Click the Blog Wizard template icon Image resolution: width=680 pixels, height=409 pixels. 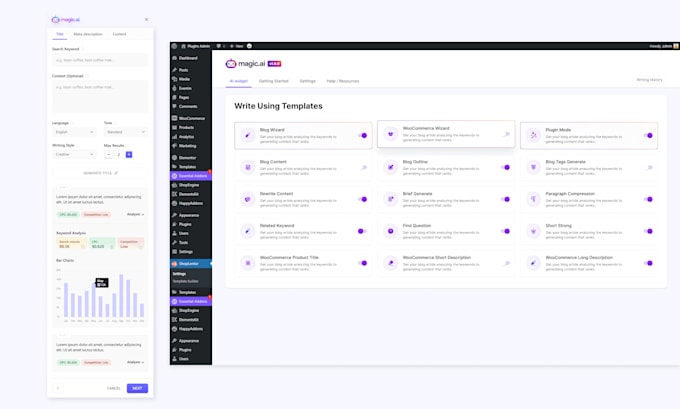(x=248, y=135)
